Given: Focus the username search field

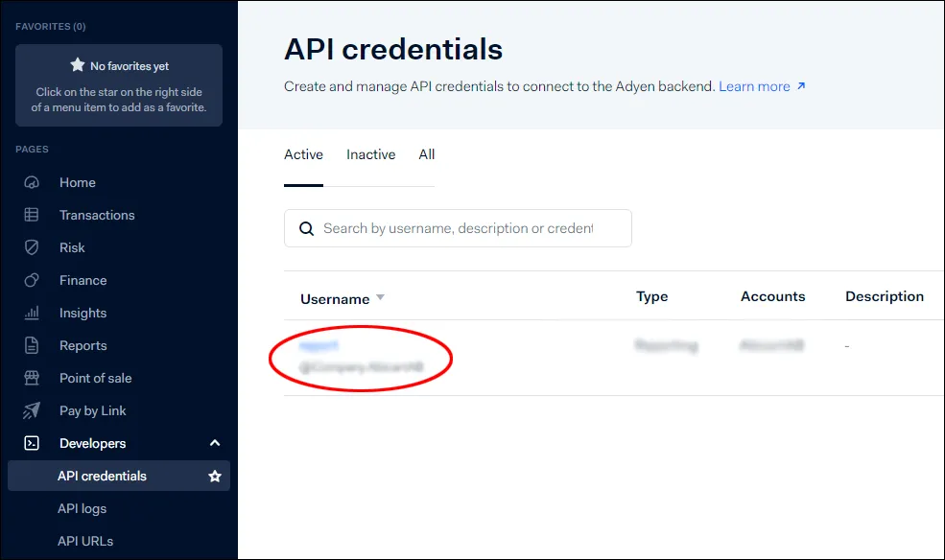Looking at the screenshot, I should 458,228.
